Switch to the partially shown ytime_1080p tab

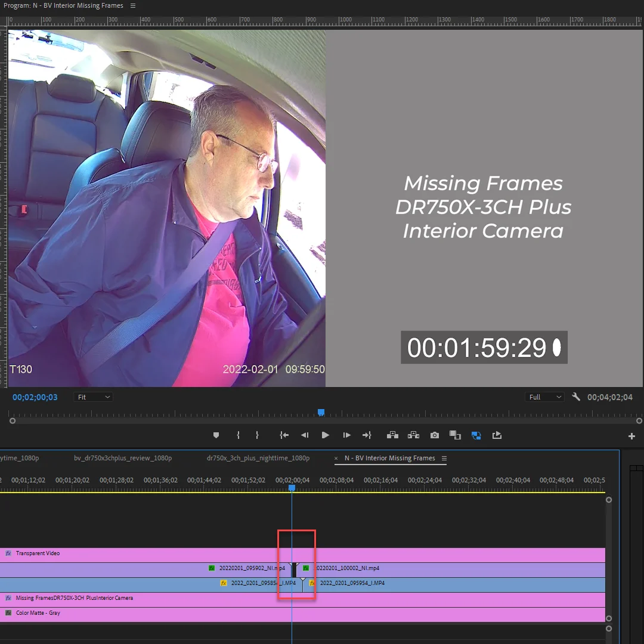pyautogui.click(x=20, y=458)
